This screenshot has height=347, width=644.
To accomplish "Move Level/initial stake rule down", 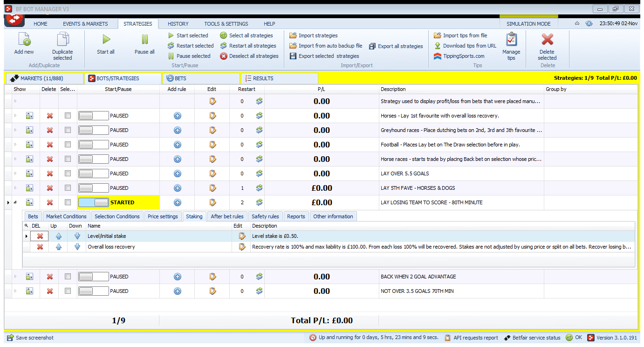I will pos(77,236).
